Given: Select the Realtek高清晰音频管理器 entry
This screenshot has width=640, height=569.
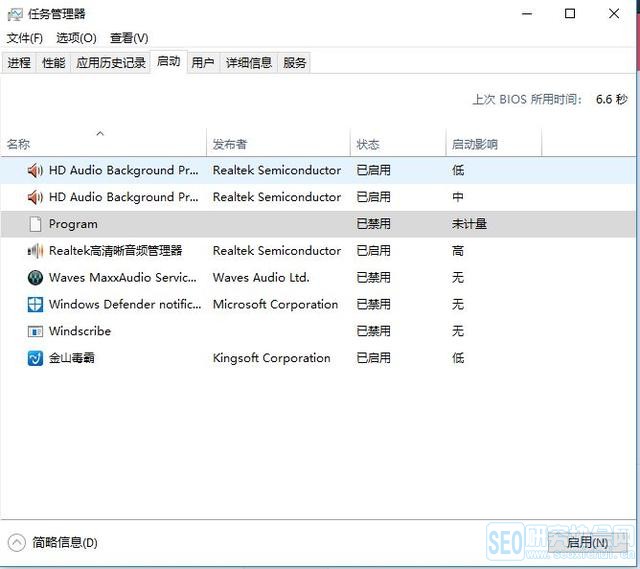Looking at the screenshot, I should [x=116, y=251].
